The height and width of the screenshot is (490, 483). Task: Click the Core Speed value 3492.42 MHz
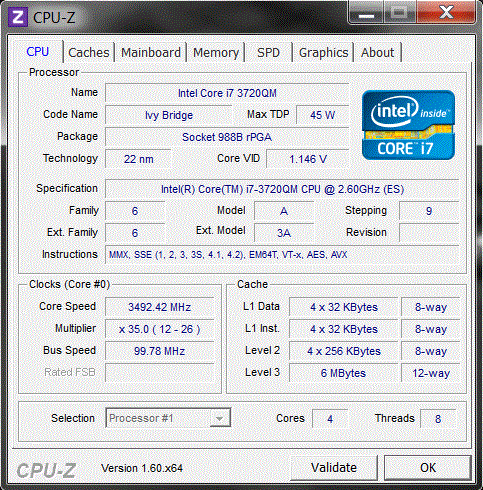(160, 307)
